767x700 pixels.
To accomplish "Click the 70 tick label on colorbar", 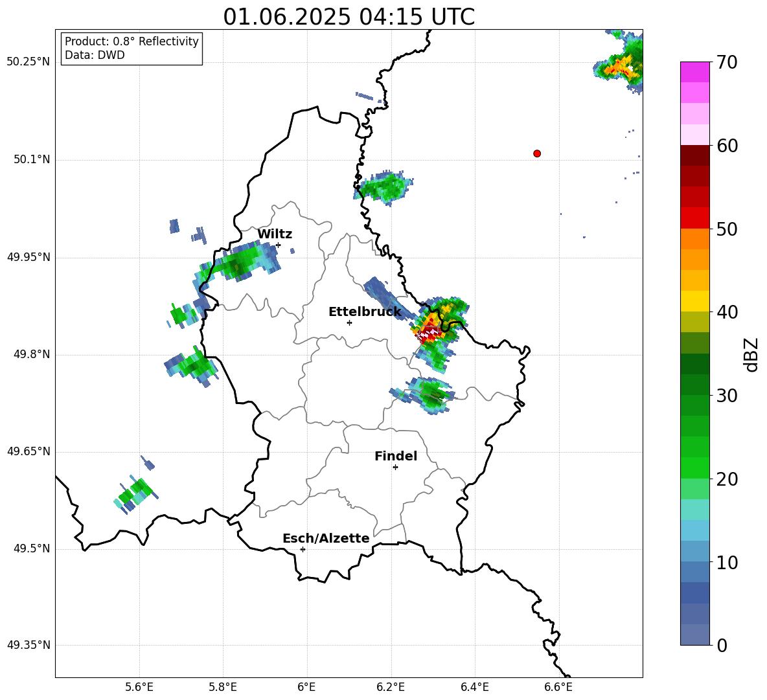I will click(726, 63).
